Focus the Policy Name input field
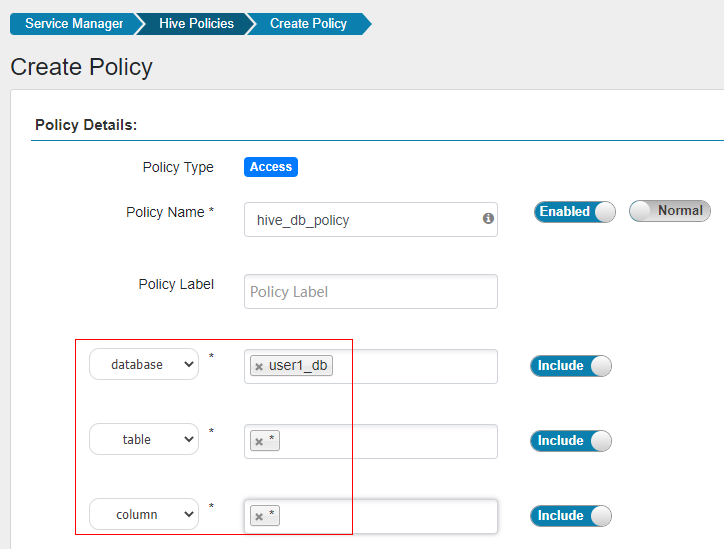 (360, 220)
